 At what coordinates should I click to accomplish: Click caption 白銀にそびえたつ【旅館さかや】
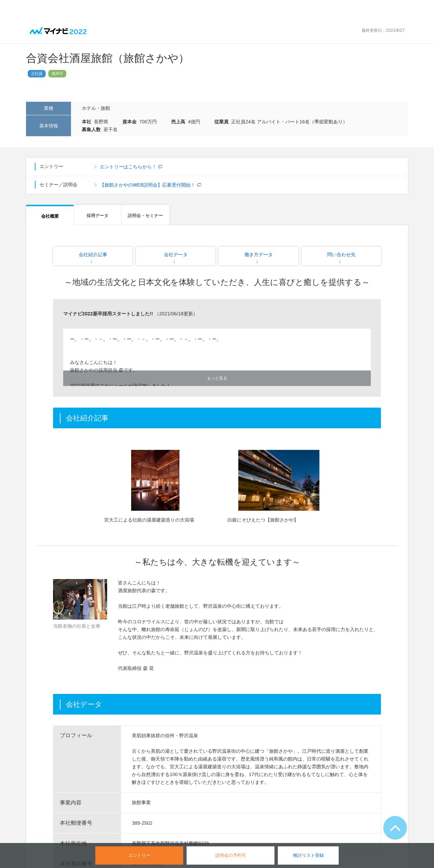click(x=263, y=520)
